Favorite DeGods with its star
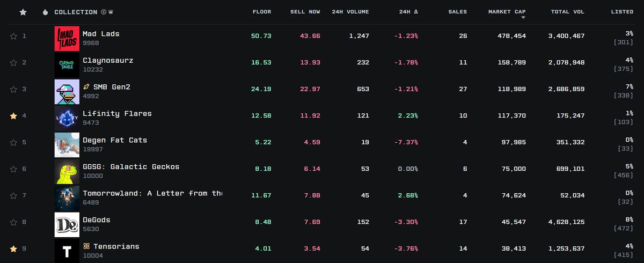Viewport: 644px width, 263px height. (x=13, y=222)
